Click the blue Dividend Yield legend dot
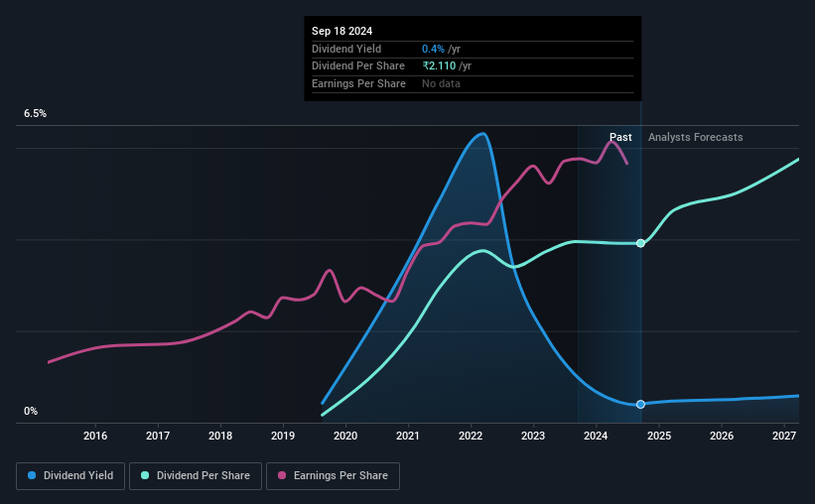 point(32,475)
